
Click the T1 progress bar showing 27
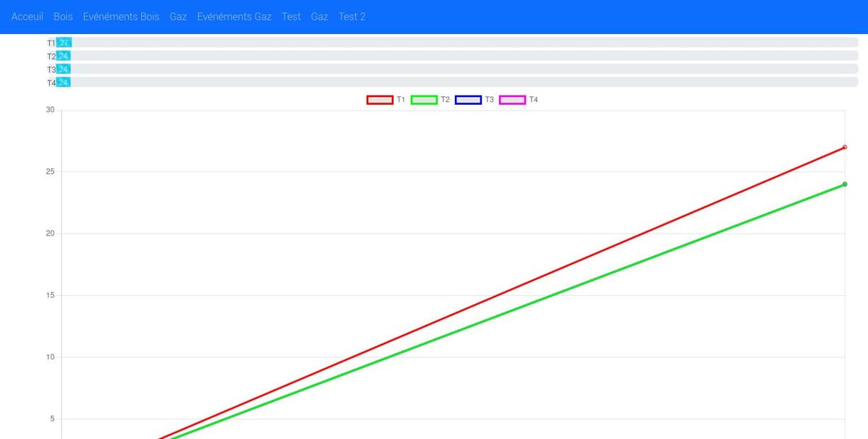point(457,43)
